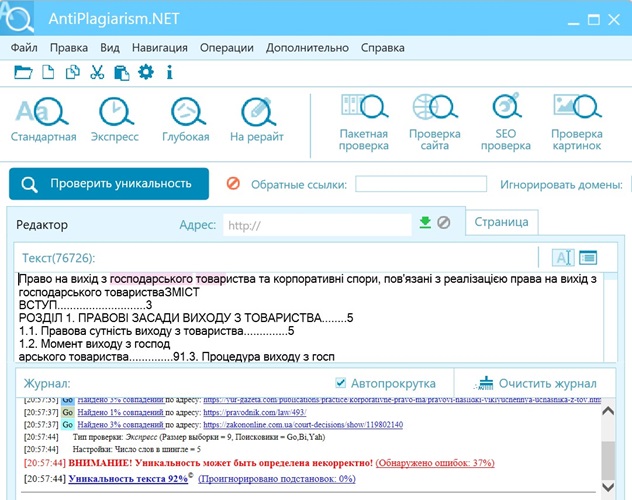Start the Стандартная check mode
Viewport: 632px width, 500px height.
coord(44,120)
